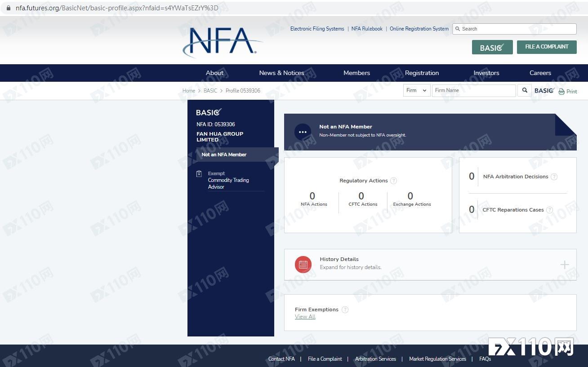Open the Members menu

click(356, 73)
